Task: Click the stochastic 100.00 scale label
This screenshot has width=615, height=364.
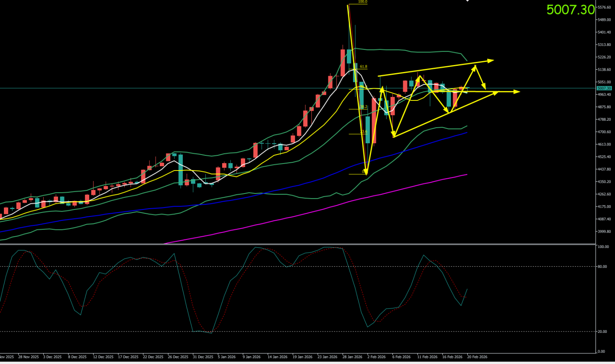Action: (603, 247)
